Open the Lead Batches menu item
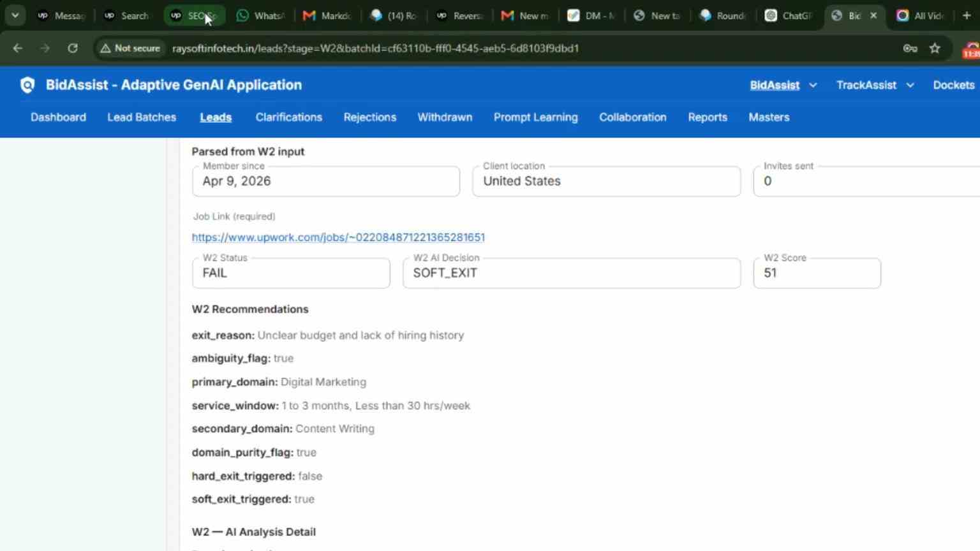980x551 pixels. (x=142, y=117)
